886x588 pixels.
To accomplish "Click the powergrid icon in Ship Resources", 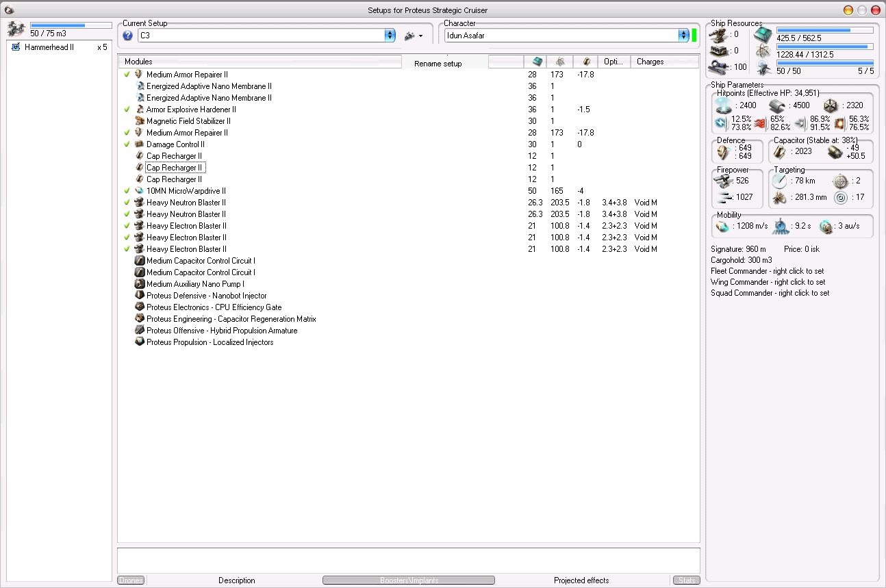I will tap(762, 51).
